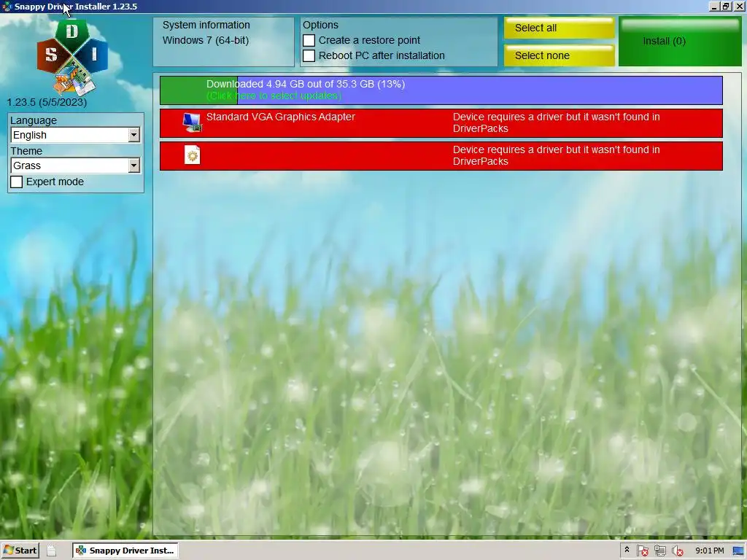Screen dimensions: 747x560
Task: Click the Standard VGA Graphics Adapter monitor icon
Action: coord(192,122)
